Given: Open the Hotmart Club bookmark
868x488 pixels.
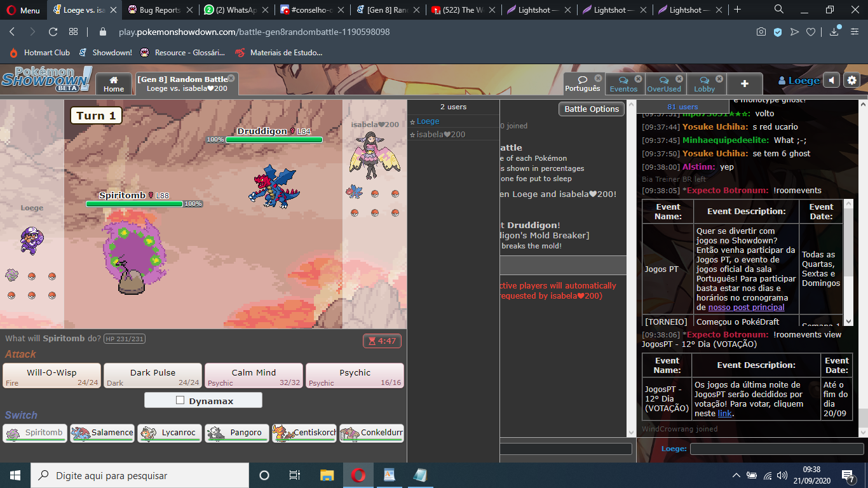Looking at the screenshot, I should 39,53.
